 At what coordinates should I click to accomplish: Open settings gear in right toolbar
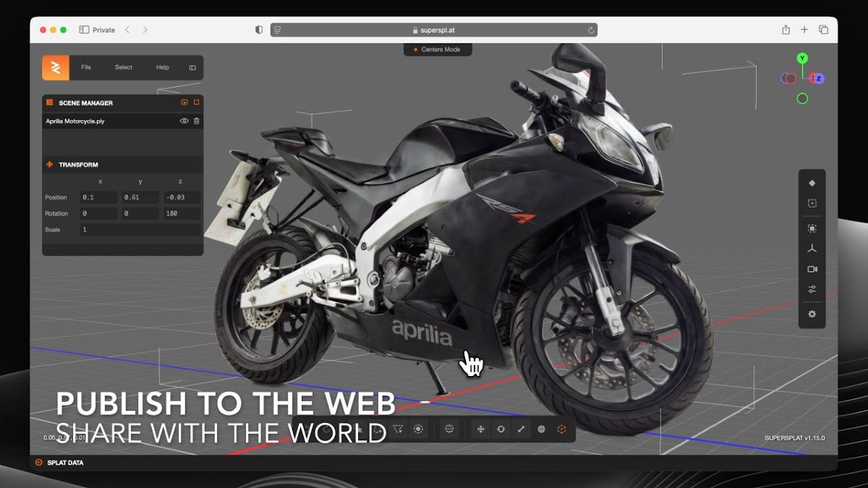(x=812, y=314)
